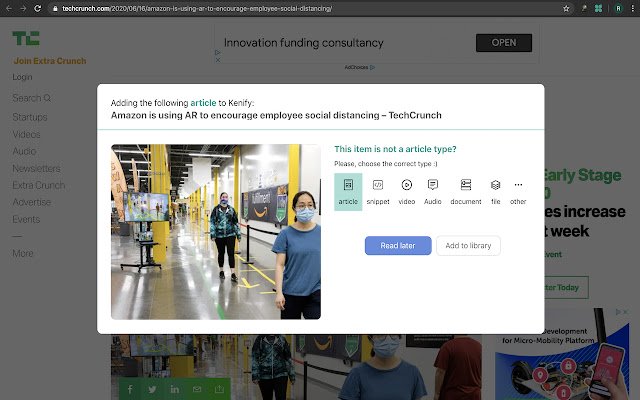Click the Add to library button
This screenshot has width=640, height=400.
(x=468, y=245)
